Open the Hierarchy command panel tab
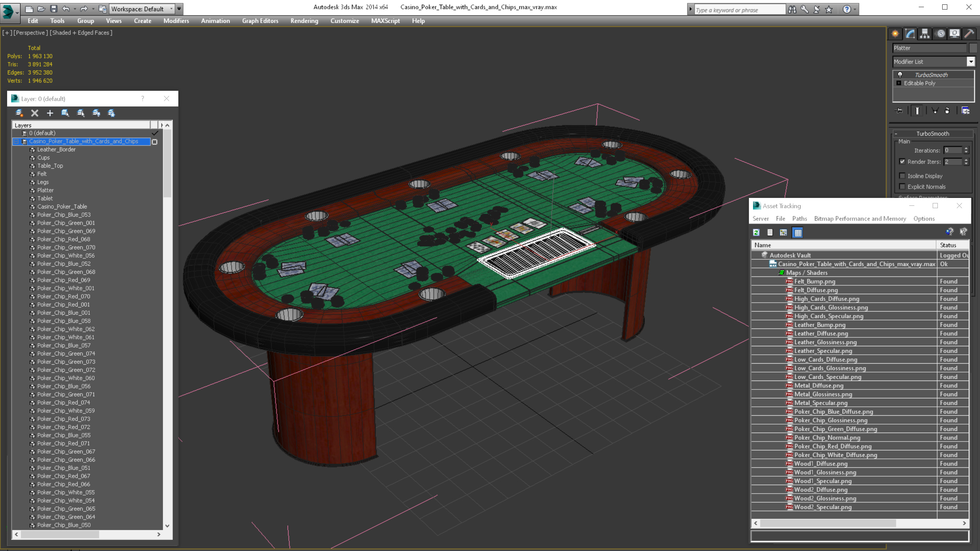 pos(925,34)
